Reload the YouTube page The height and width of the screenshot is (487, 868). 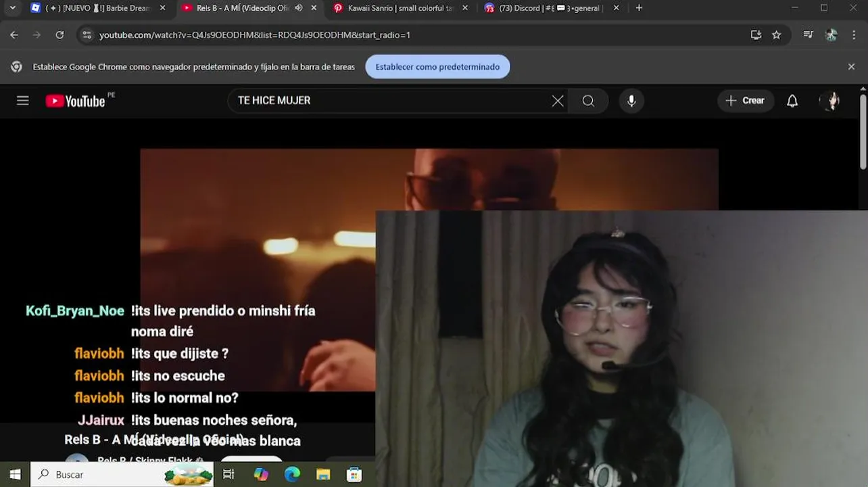coord(59,34)
